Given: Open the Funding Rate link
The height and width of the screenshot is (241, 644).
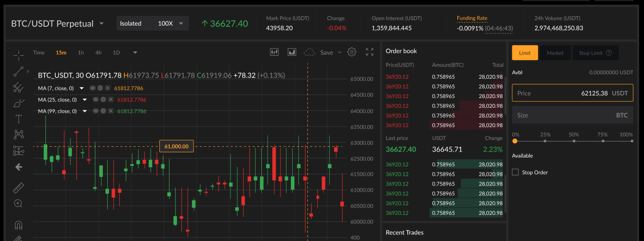Looking at the screenshot, I should click(x=472, y=18).
